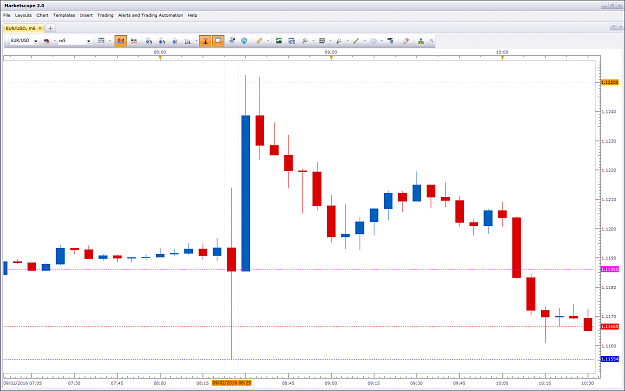Open the Help menu
This screenshot has width=625, height=391.
[x=192, y=15]
